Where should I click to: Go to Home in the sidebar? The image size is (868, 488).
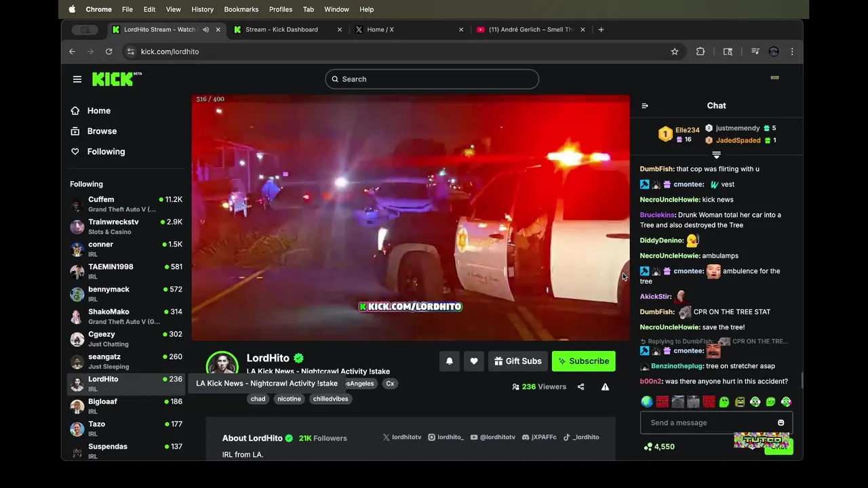[98, 110]
